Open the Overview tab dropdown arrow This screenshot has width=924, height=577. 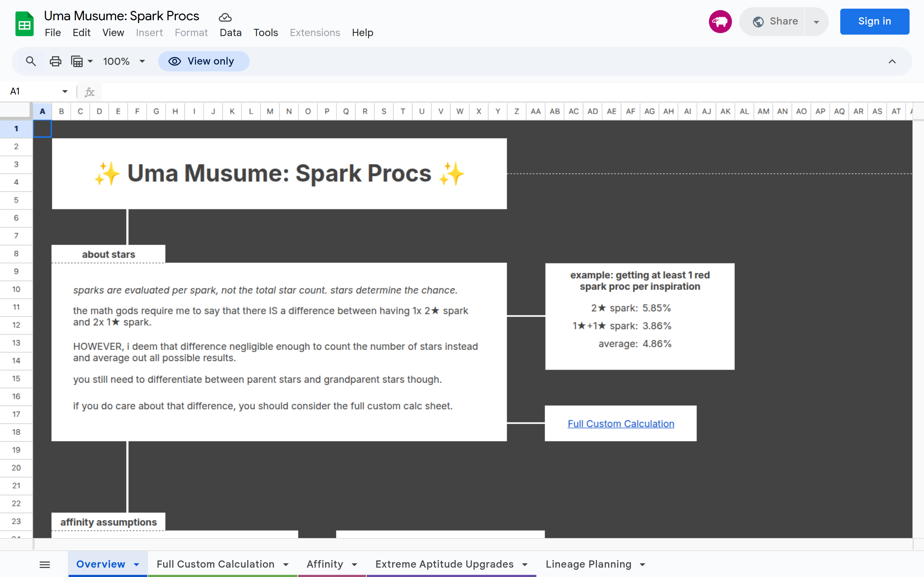point(136,564)
